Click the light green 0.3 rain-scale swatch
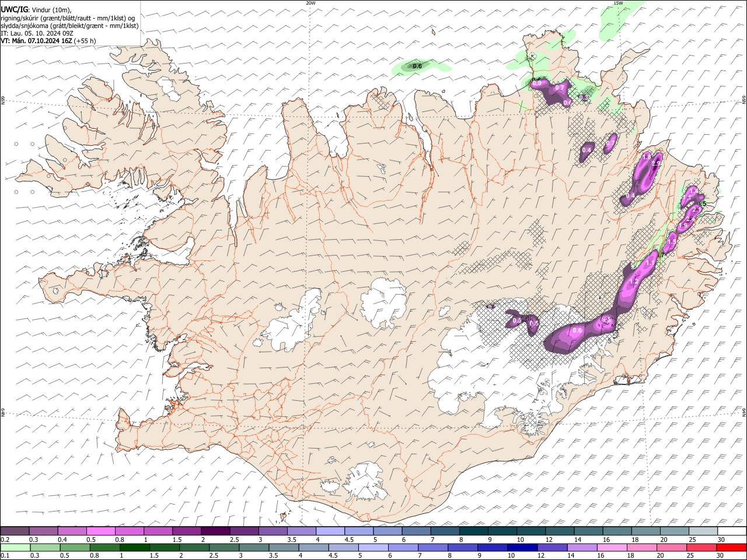 46,547
